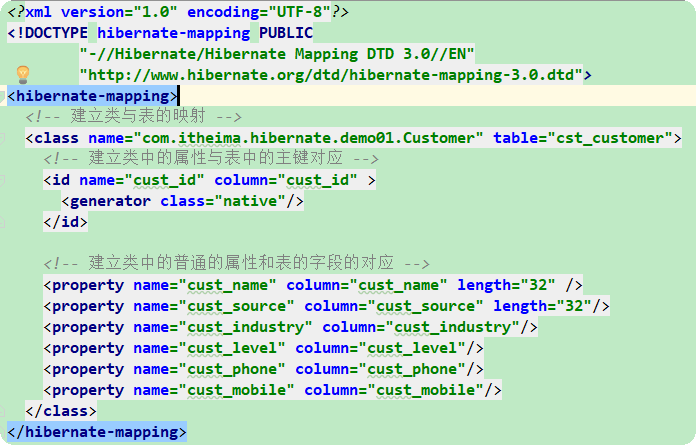Click the name="cust_industry" attribute

tap(223, 327)
